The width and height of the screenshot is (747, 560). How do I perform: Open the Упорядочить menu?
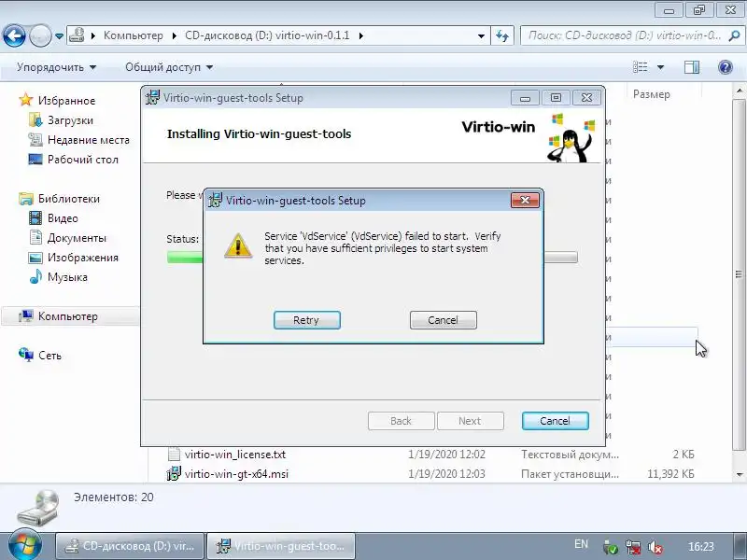click(56, 67)
